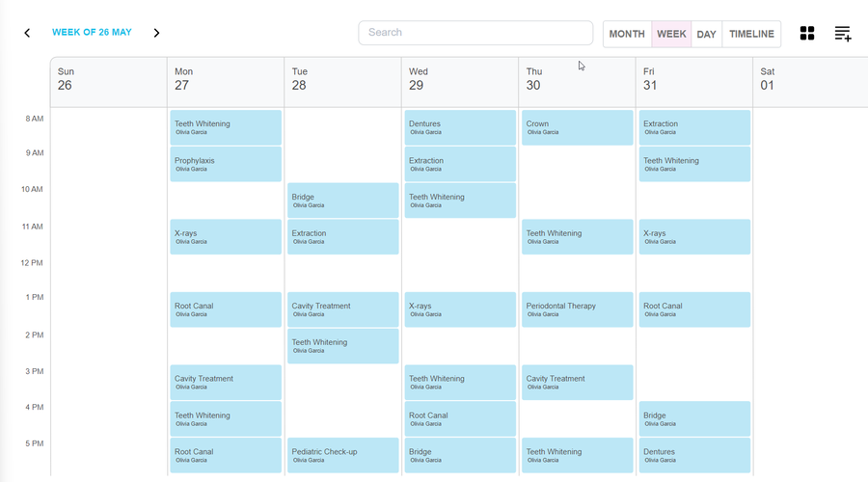Go to the next week using the arrow
This screenshot has height=482, width=868.
[156, 33]
